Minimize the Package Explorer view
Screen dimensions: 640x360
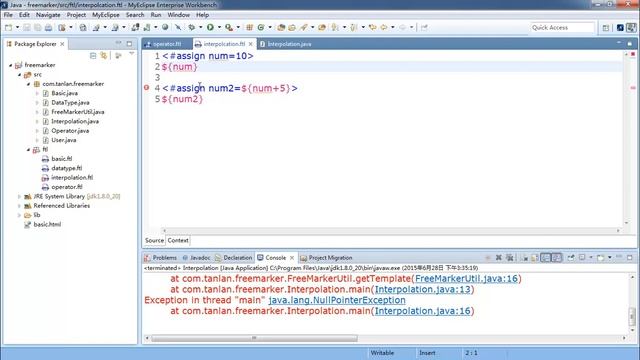[118, 43]
